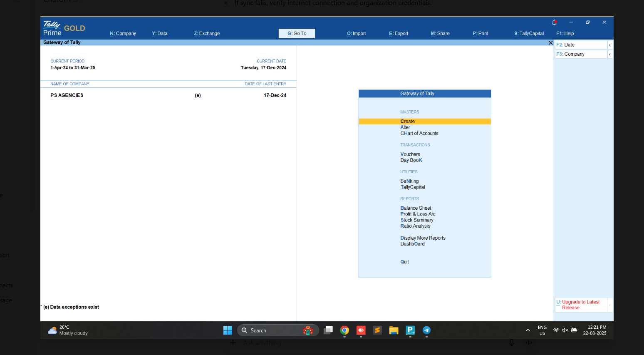Expand the F3 Company side arrow
Image resolution: width=644 pixels, height=355 pixels.
(x=610, y=55)
